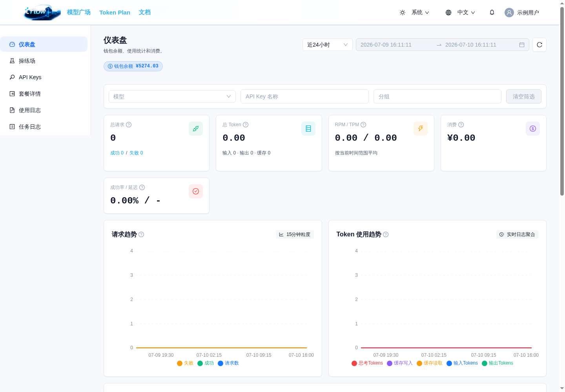Open the 模型 filter dropdown
The width and height of the screenshot is (565, 392).
click(x=172, y=96)
